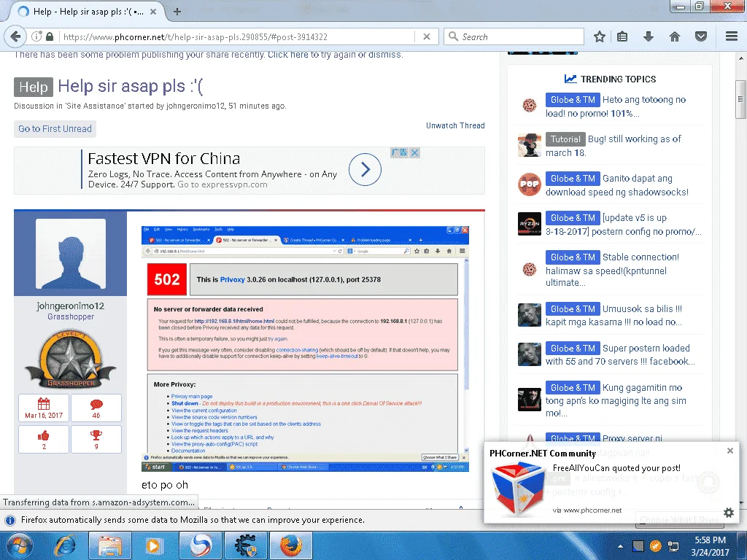
Task: Bookmark this page with the star icon
Action: 600,36
